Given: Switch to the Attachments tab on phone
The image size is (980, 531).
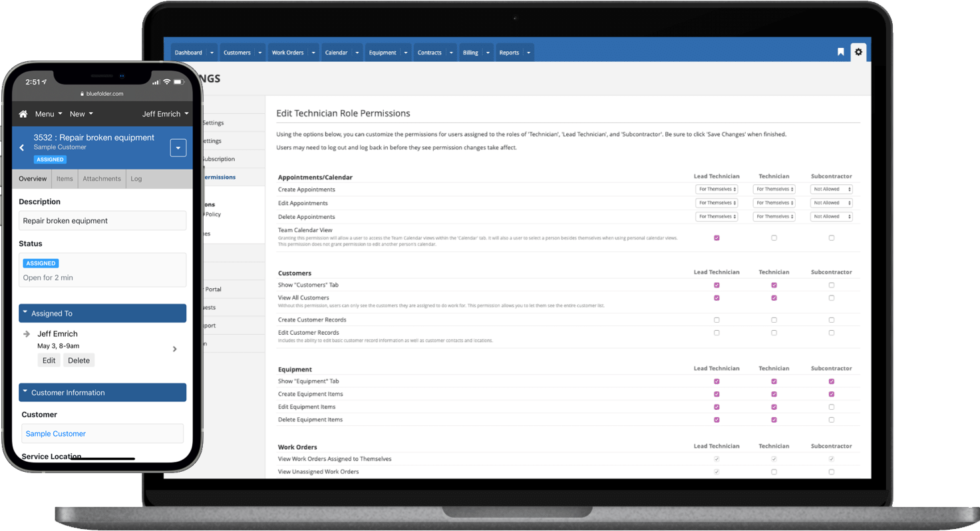Looking at the screenshot, I should click(x=101, y=179).
